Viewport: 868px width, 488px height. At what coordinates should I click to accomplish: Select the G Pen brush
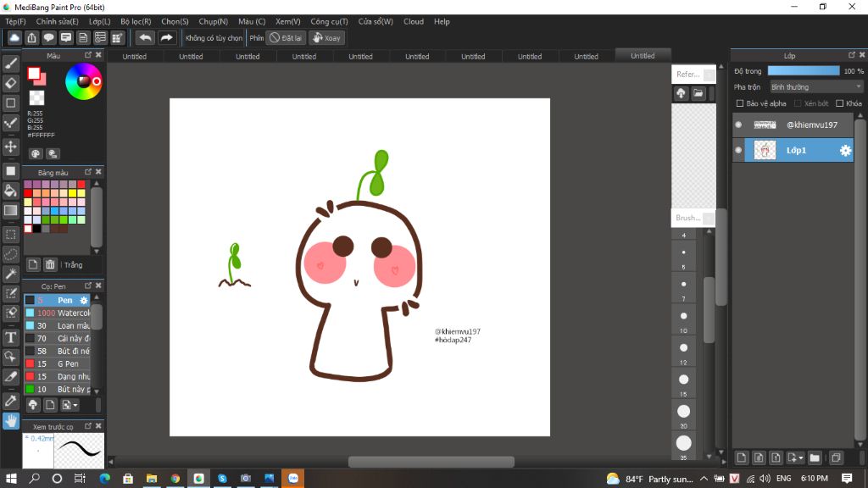[x=57, y=363]
